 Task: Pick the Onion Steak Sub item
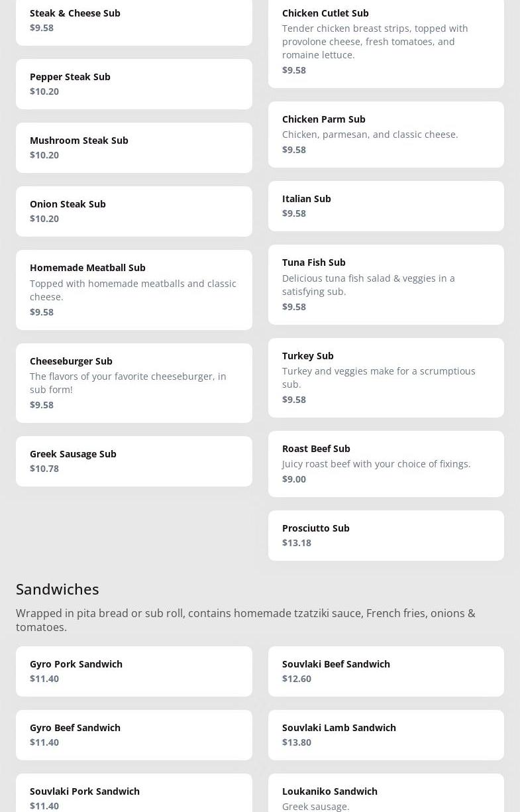(x=134, y=211)
